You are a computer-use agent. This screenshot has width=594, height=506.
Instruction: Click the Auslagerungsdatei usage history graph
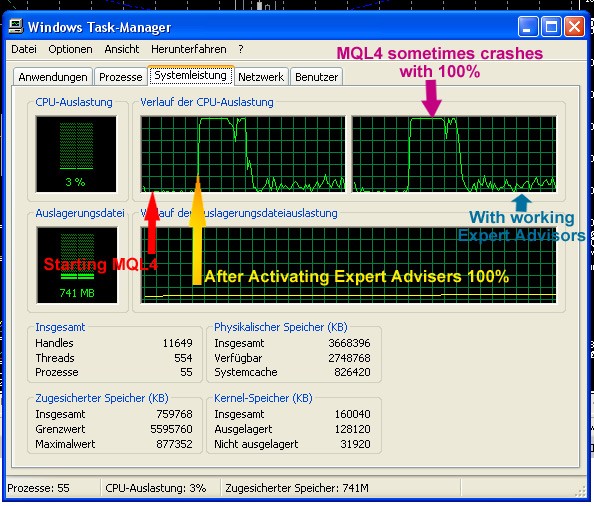pos(349,265)
